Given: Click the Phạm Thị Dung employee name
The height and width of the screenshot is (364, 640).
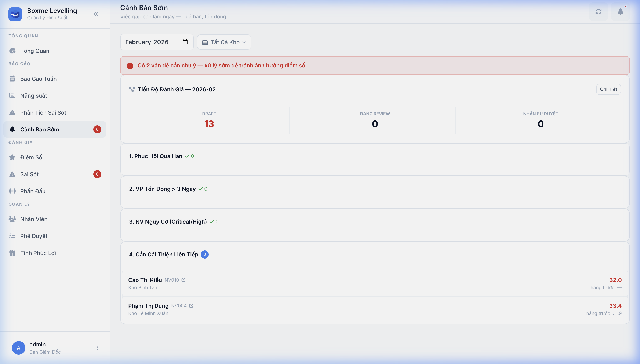Looking at the screenshot, I should coord(148,306).
